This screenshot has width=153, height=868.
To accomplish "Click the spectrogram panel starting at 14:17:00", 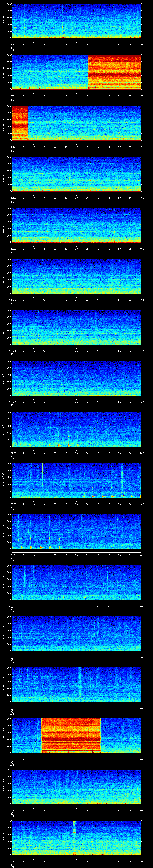I will 76,174.
